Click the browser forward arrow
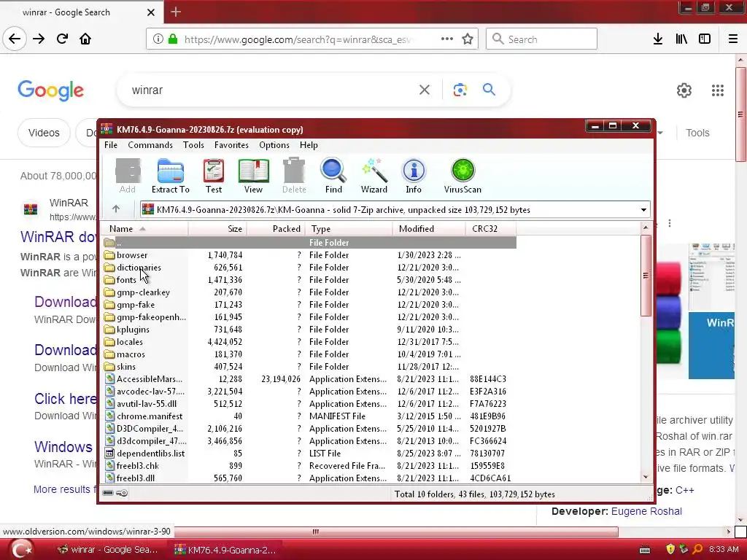 coord(39,39)
